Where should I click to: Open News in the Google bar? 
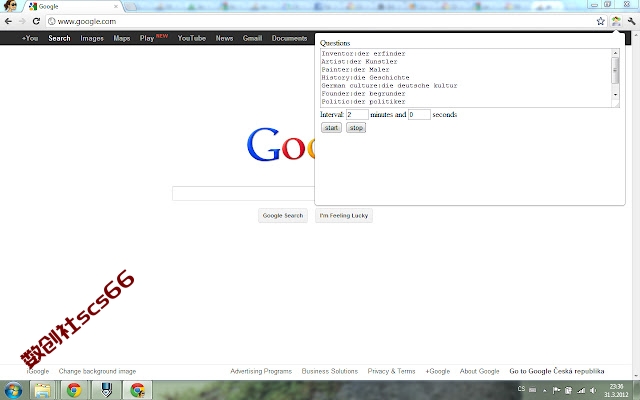[x=224, y=38]
